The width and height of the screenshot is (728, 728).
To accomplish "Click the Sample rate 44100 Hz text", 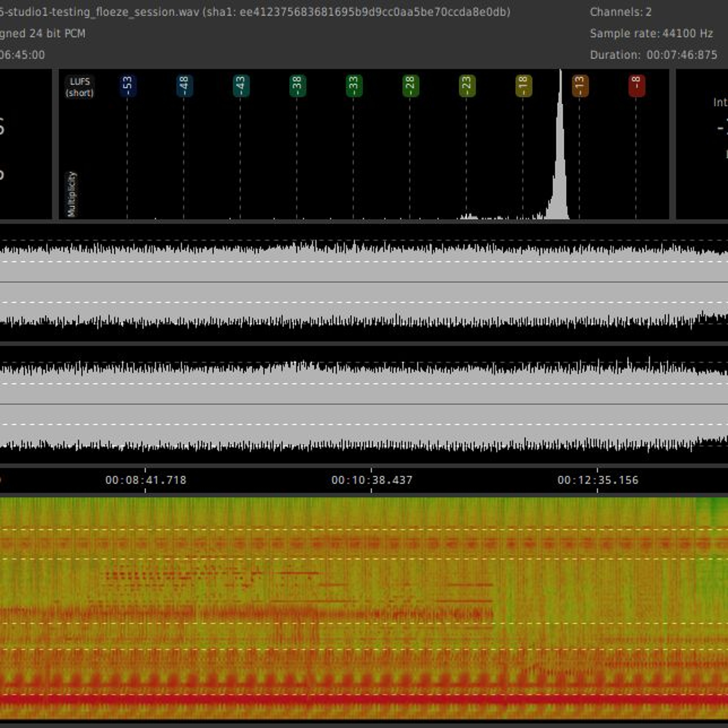I will (x=651, y=33).
